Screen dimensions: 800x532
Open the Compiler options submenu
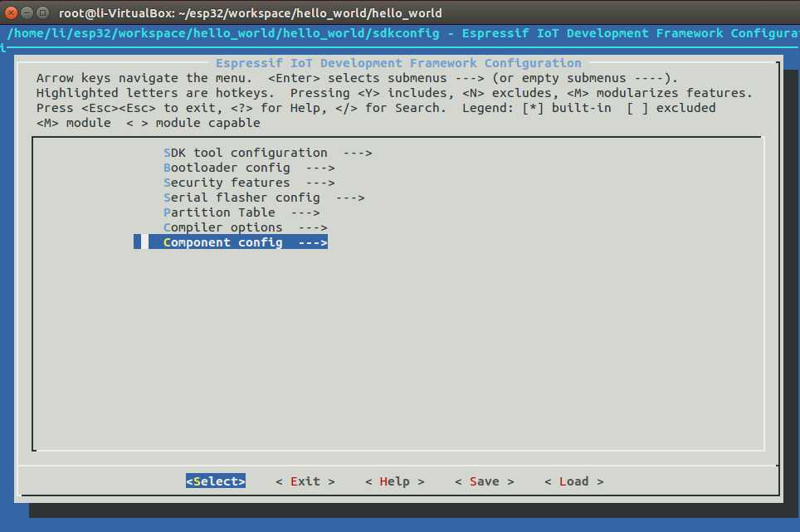click(x=246, y=227)
